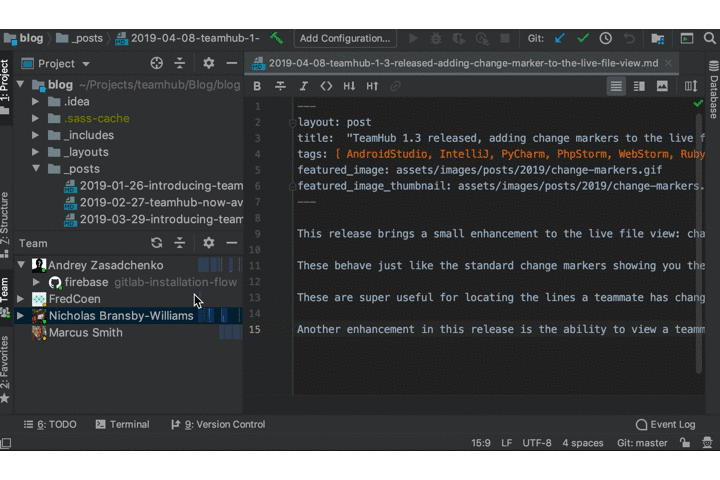
Task: Click locate file crosshair in Project panel
Action: [157, 63]
